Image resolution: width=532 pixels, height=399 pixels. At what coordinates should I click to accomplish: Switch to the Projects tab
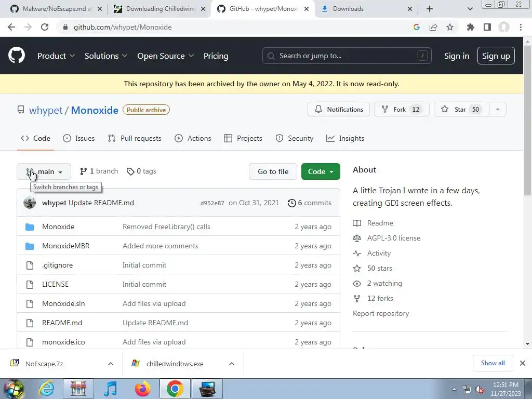(x=243, y=138)
